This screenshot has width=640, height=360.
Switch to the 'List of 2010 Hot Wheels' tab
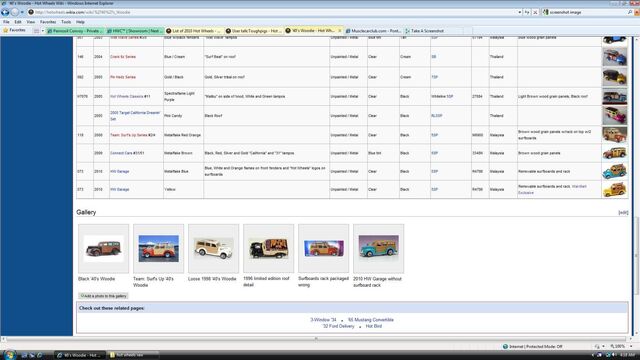(x=194, y=31)
